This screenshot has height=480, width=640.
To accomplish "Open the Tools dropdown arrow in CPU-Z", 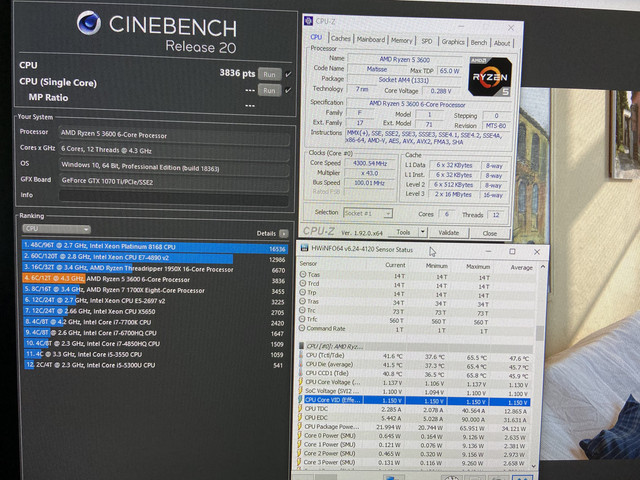I will pyautogui.click(x=423, y=232).
